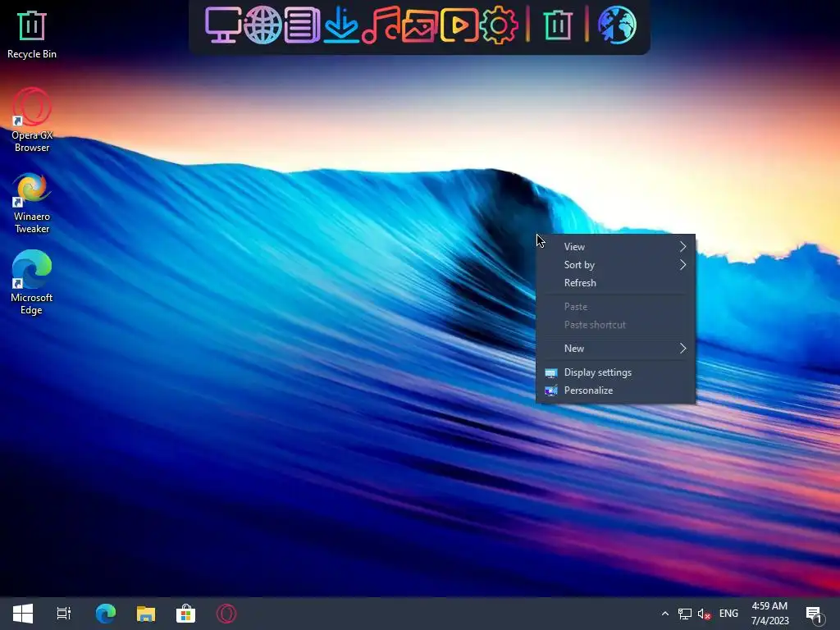This screenshot has height=630, width=840.
Task: Open the videos play icon in the dock
Action: click(x=459, y=25)
